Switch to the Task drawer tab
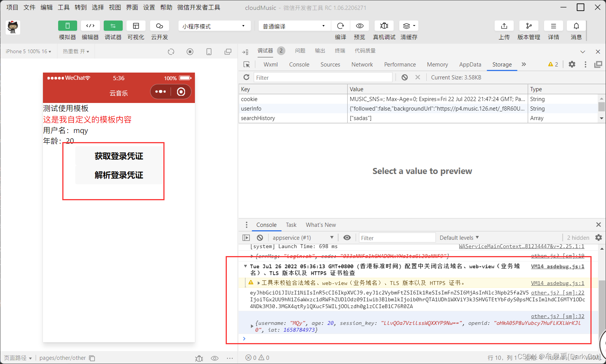Image resolution: width=606 pixels, height=364 pixels. (x=291, y=225)
